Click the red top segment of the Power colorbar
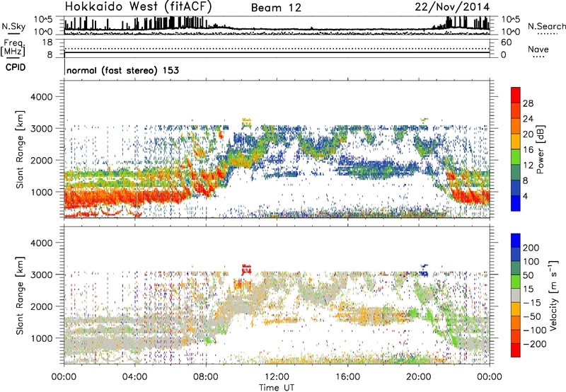 click(x=516, y=96)
